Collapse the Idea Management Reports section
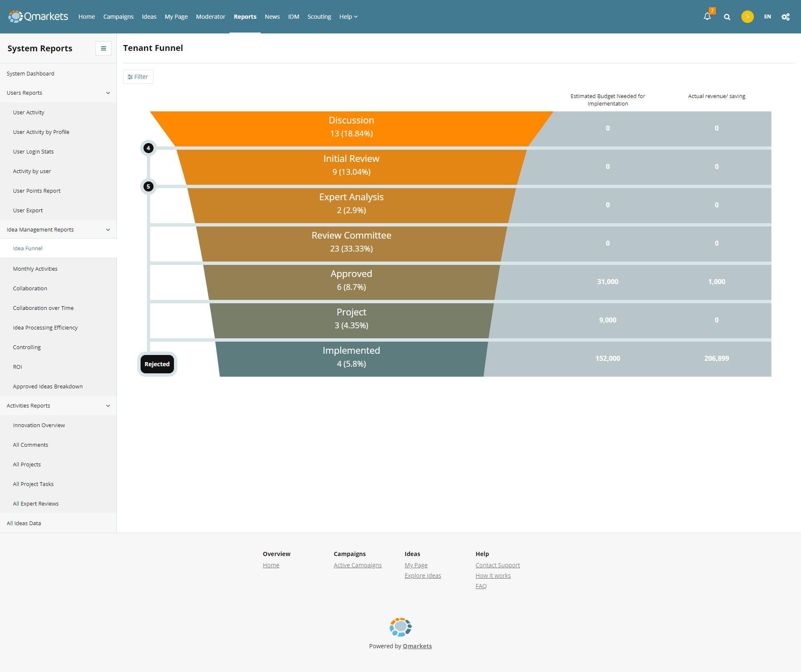Screen dimensions: 801x672 click(x=108, y=230)
